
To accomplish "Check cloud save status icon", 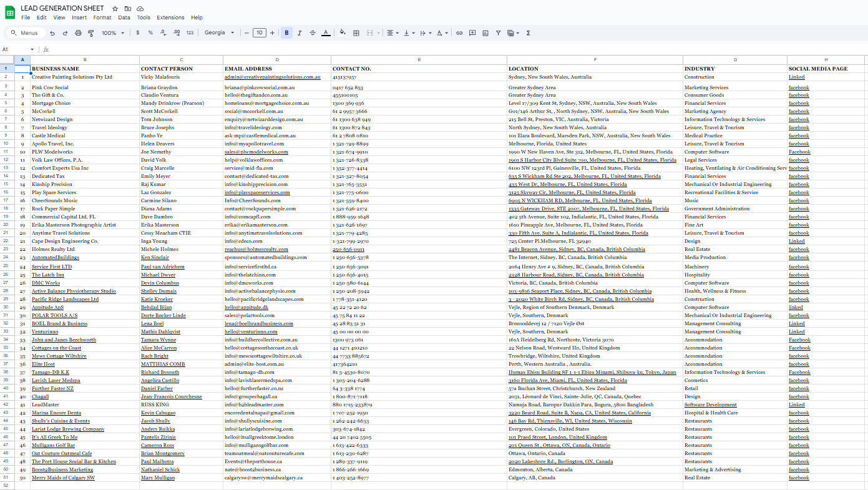I will (140, 9).
